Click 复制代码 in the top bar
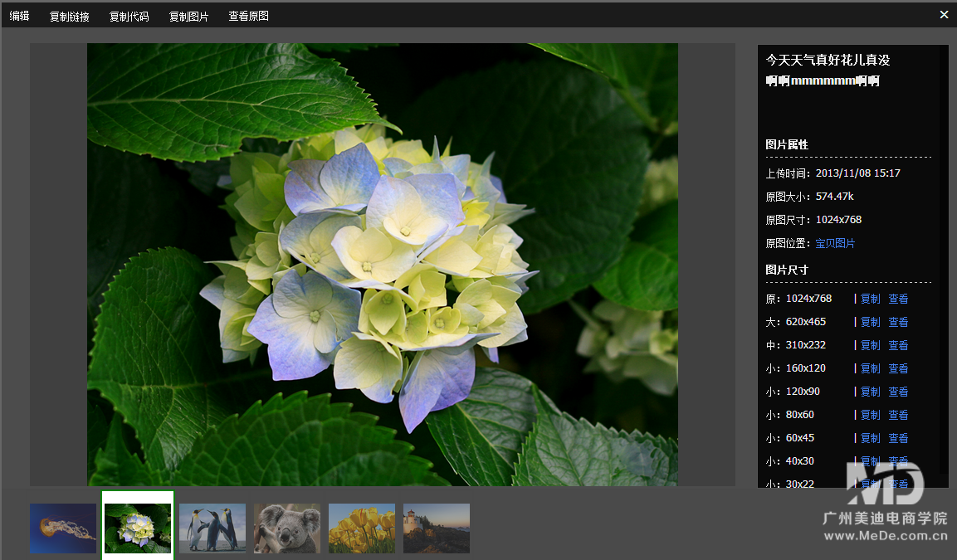The image size is (957, 560). click(129, 16)
